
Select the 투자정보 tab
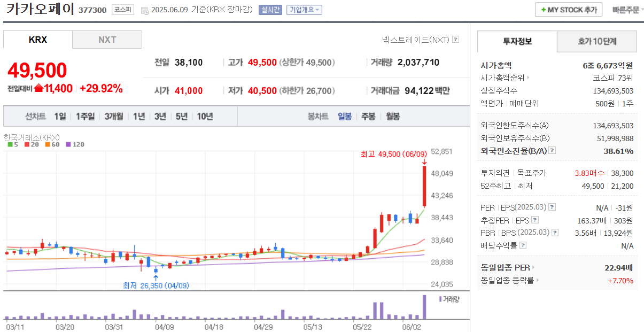tap(517, 41)
